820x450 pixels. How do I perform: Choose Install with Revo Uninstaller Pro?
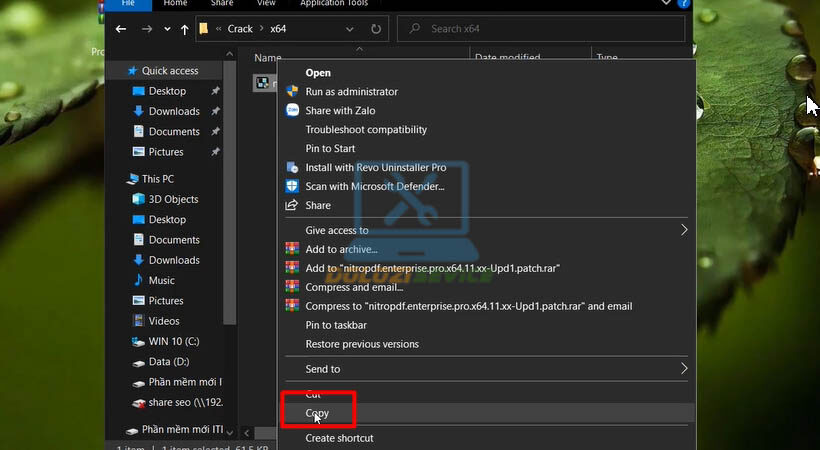click(x=375, y=167)
